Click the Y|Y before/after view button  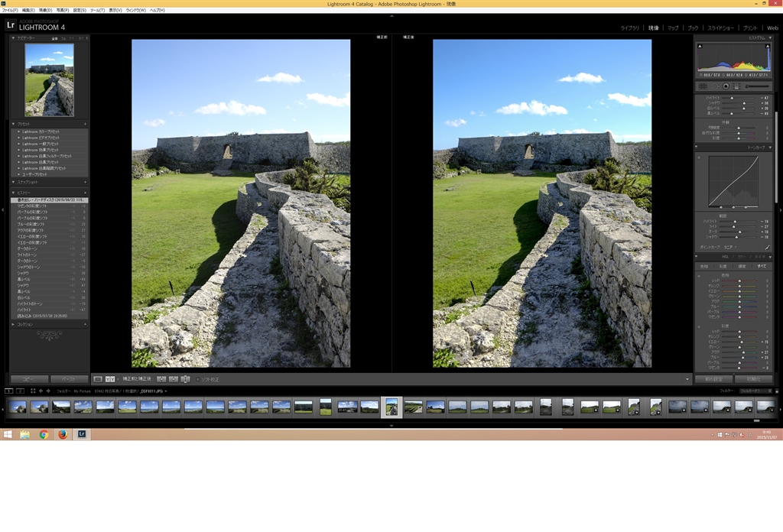110,379
